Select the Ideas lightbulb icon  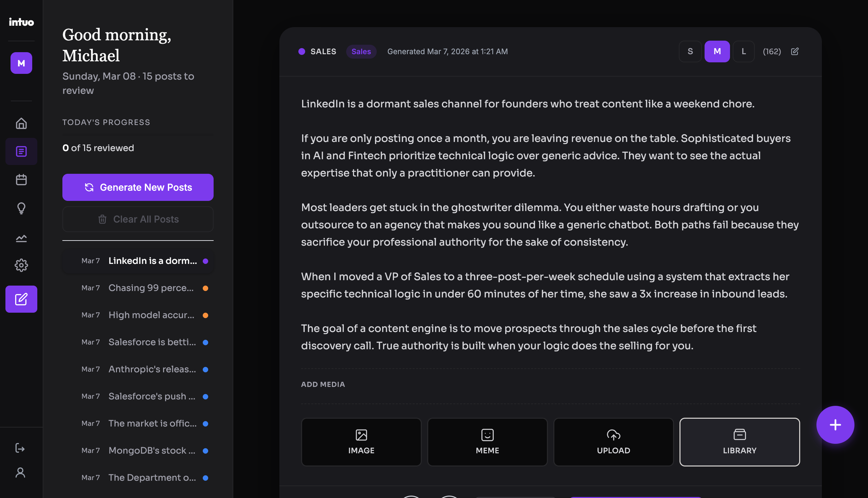21,208
